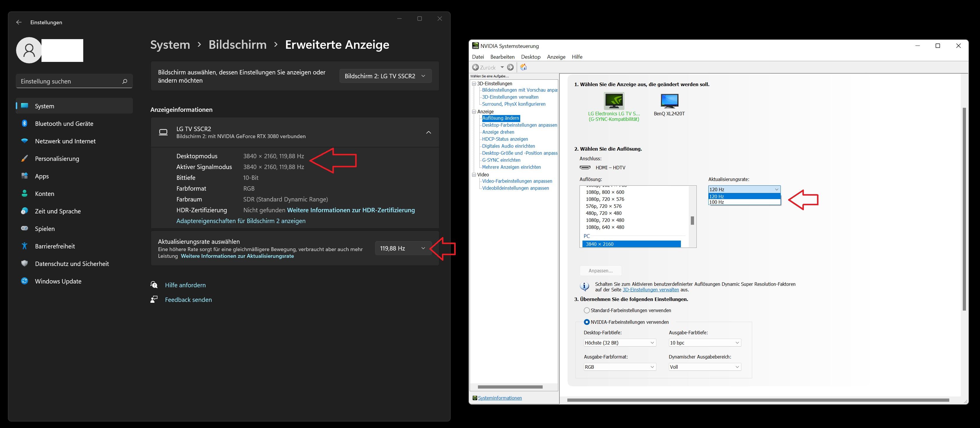
Task: Click the search magnifier icon in Einstellung suchen
Action: coord(124,81)
